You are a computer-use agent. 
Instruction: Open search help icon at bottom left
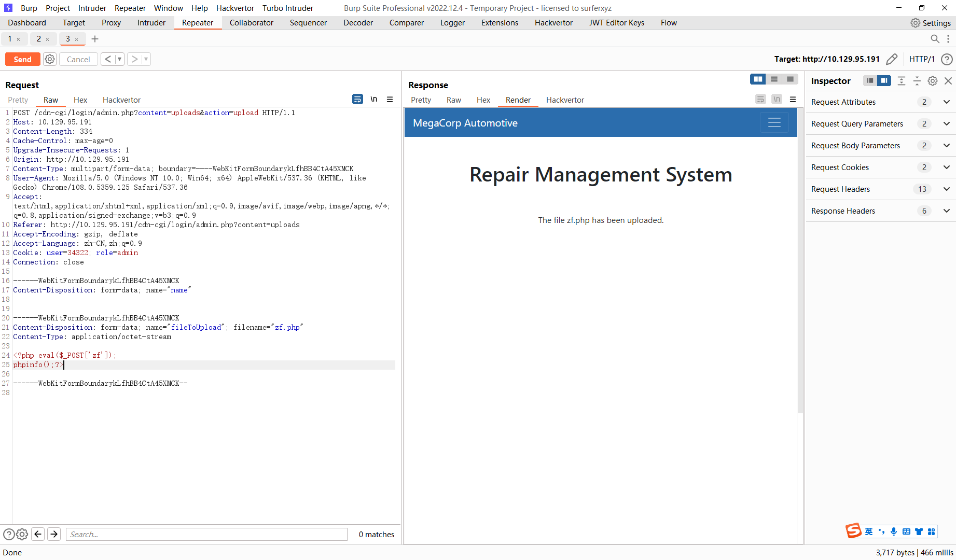[x=9, y=534]
